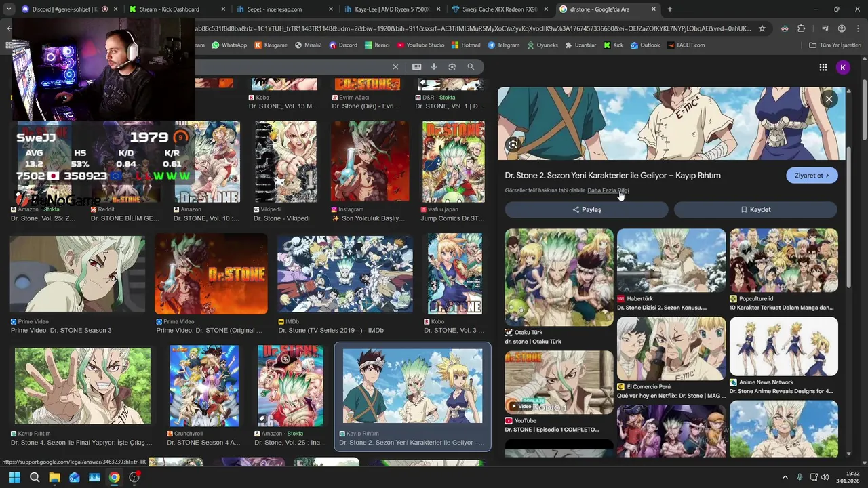Open Klasgame bookmark
Screen dimensions: 868x488
click(x=271, y=45)
